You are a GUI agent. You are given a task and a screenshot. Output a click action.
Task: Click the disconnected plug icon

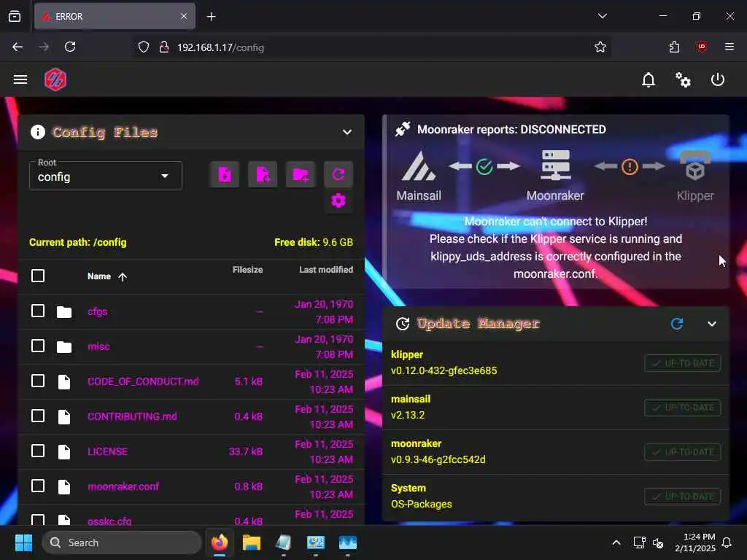coord(403,129)
